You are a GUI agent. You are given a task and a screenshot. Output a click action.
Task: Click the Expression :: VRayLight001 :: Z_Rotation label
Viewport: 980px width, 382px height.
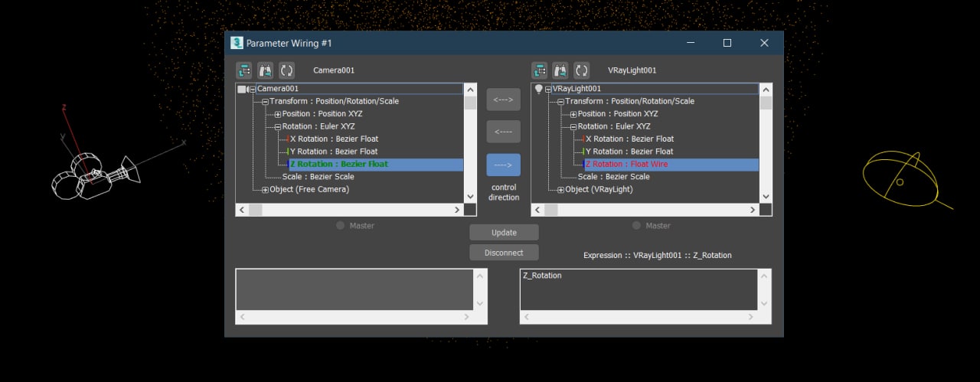[x=658, y=255]
